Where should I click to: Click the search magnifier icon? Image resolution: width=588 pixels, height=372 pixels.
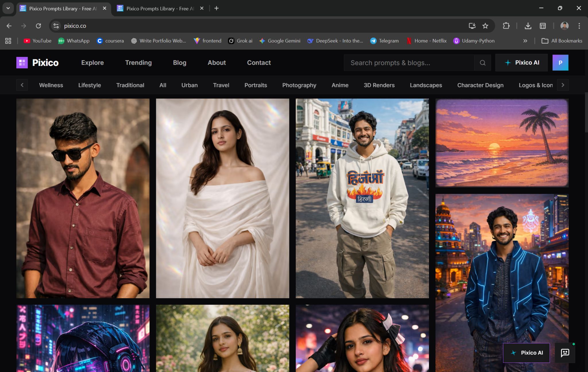tap(483, 63)
